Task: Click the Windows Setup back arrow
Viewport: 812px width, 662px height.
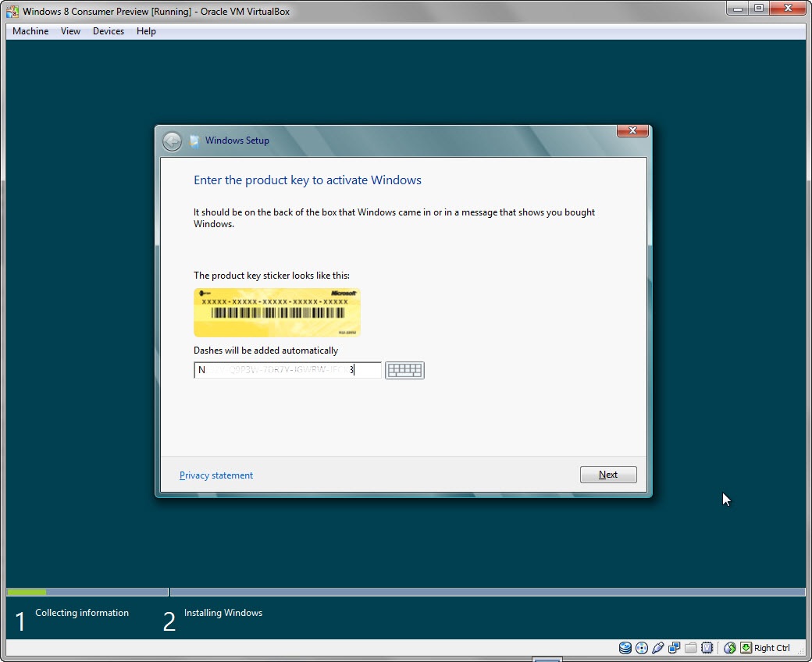Action: point(172,141)
